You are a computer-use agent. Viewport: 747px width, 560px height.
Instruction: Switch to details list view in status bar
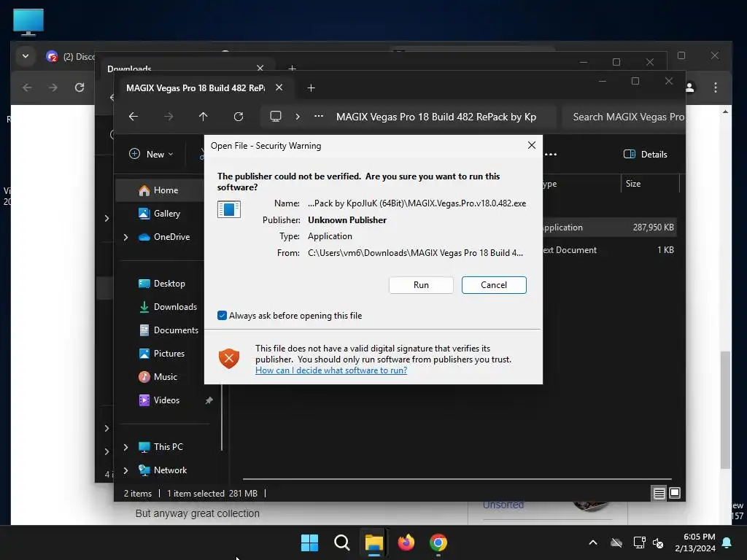(x=659, y=494)
